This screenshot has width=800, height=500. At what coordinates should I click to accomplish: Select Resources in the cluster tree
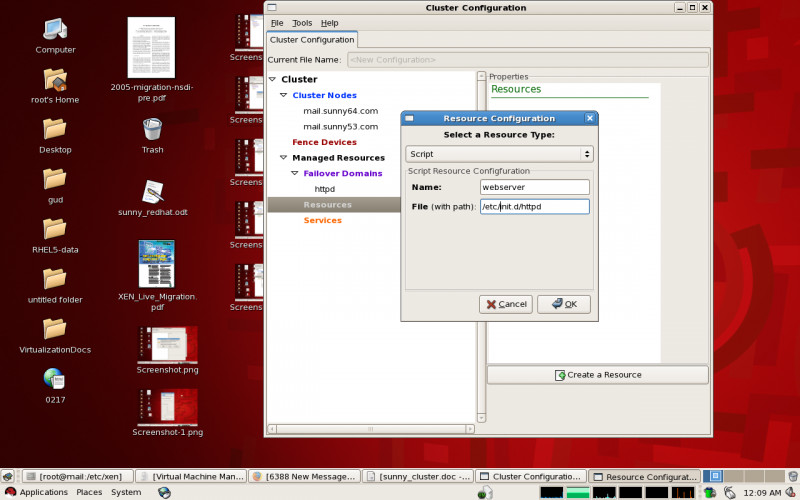pyautogui.click(x=328, y=205)
